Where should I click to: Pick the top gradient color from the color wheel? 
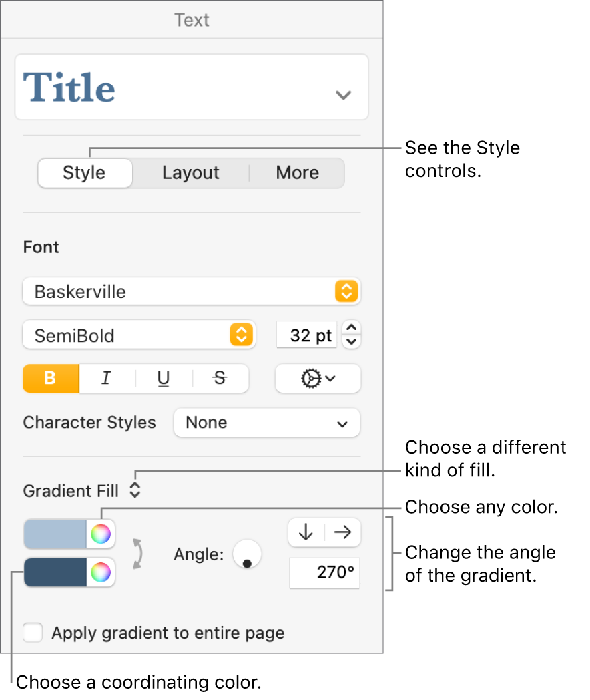point(100,533)
